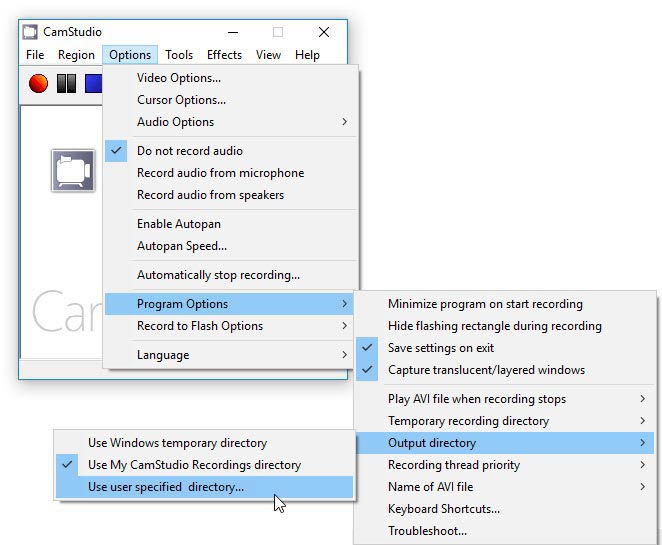
Task: Expand the Audio Options submenu
Action: click(176, 122)
